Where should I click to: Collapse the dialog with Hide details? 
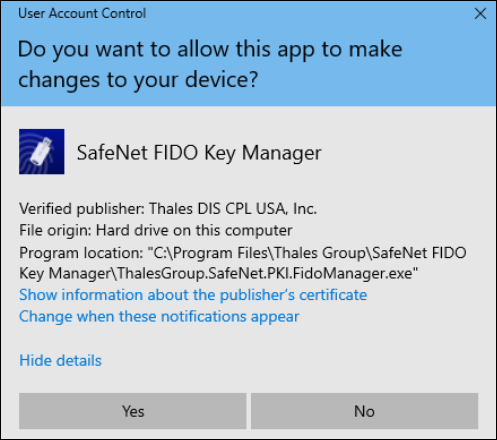pyautogui.click(x=60, y=360)
